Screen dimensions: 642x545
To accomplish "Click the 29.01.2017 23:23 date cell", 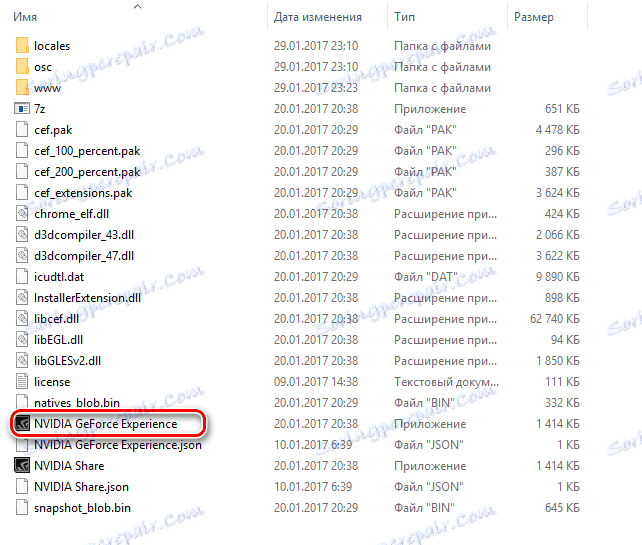I will tap(316, 88).
